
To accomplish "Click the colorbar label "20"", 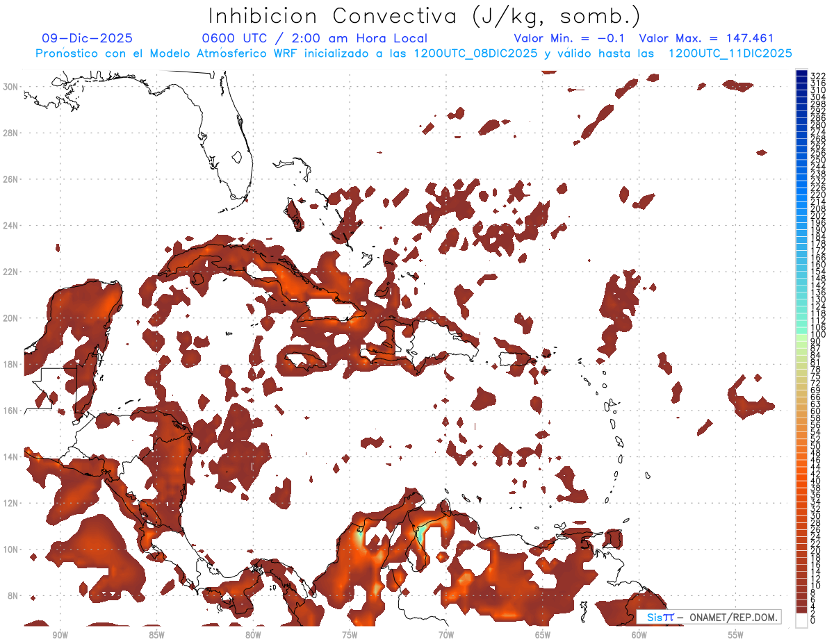I will (x=816, y=550).
